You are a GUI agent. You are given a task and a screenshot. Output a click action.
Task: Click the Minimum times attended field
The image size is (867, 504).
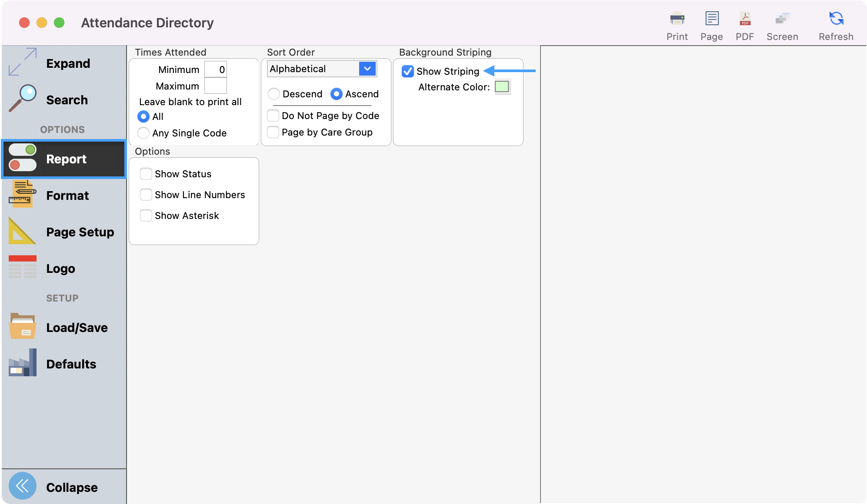216,69
